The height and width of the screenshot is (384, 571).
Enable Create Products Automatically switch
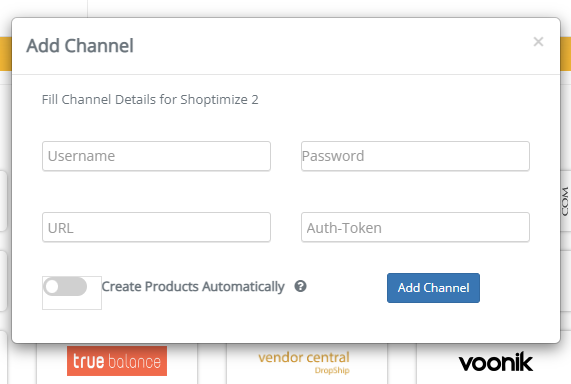coord(65,286)
